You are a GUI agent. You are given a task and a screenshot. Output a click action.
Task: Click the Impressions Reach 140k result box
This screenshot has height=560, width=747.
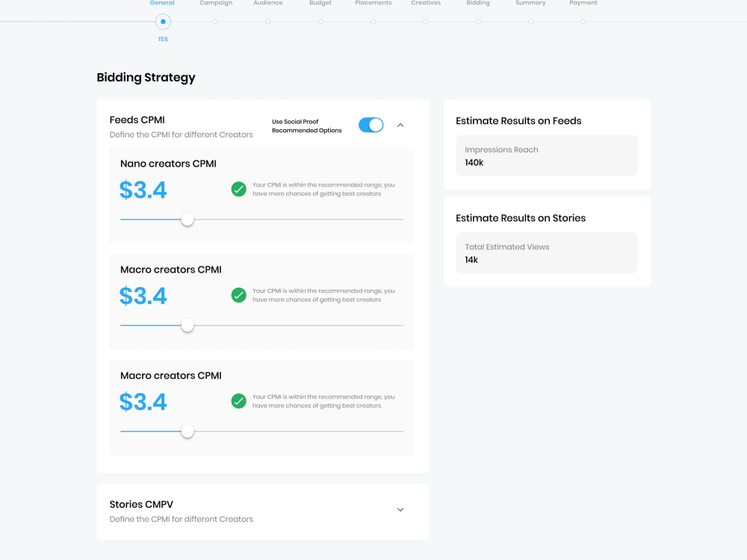546,155
